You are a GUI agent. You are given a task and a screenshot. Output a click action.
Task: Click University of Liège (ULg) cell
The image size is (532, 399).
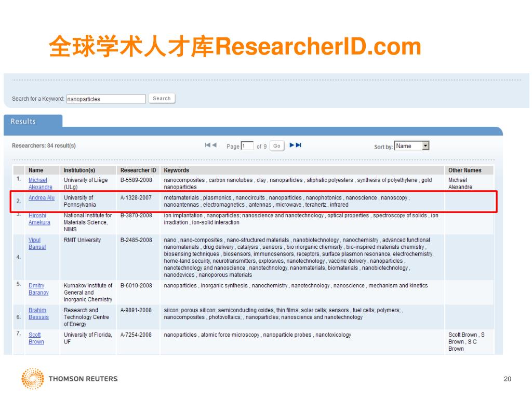[x=86, y=183]
